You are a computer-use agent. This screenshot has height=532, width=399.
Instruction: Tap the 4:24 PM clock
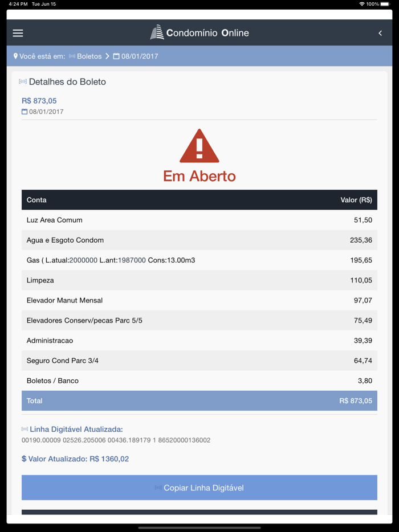pyautogui.click(x=18, y=4)
